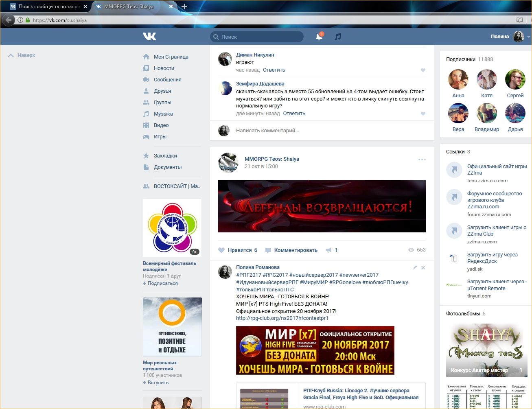Viewport: 532px width, 409px height.
Task: Like Диман Никулин's comment heart
Action: point(423,70)
